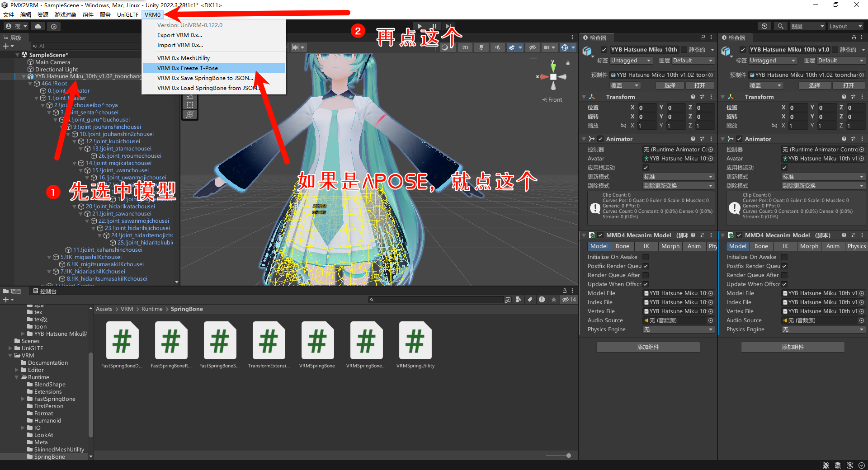Collapse the Transform component in first inspector
The image size is (868, 470).
584,97
